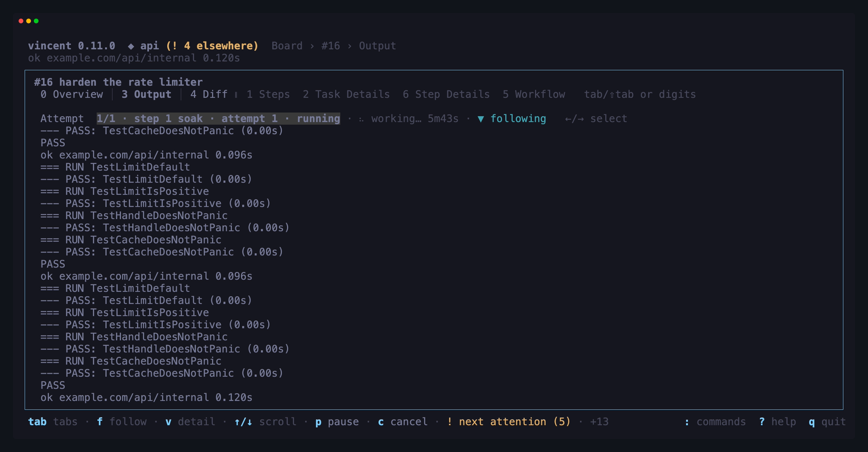Click the title '#16 harden the rate limiter'

click(118, 82)
